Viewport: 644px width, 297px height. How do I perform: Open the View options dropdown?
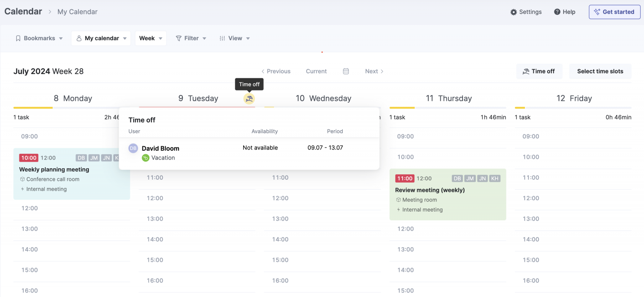(234, 38)
